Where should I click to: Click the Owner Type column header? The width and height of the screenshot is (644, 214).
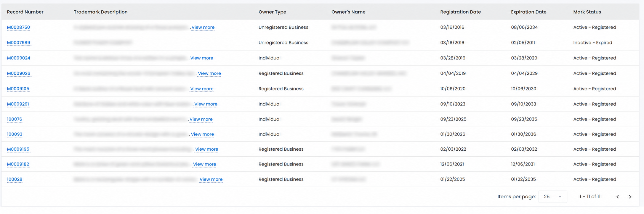pyautogui.click(x=272, y=12)
